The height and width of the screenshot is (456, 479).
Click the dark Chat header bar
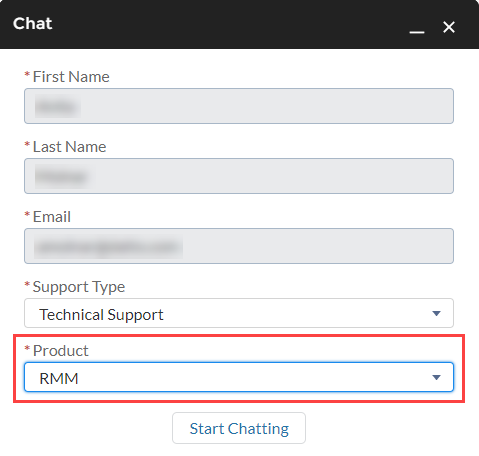pyautogui.click(x=239, y=24)
